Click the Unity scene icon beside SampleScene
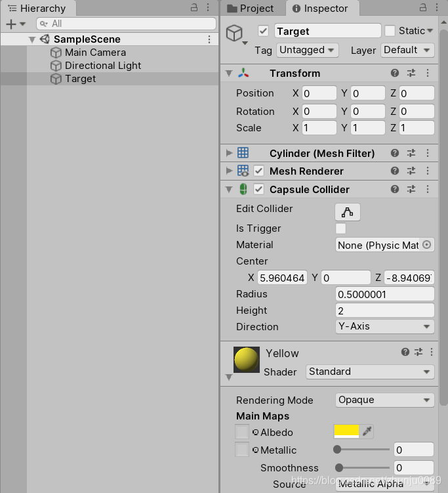 coord(45,39)
